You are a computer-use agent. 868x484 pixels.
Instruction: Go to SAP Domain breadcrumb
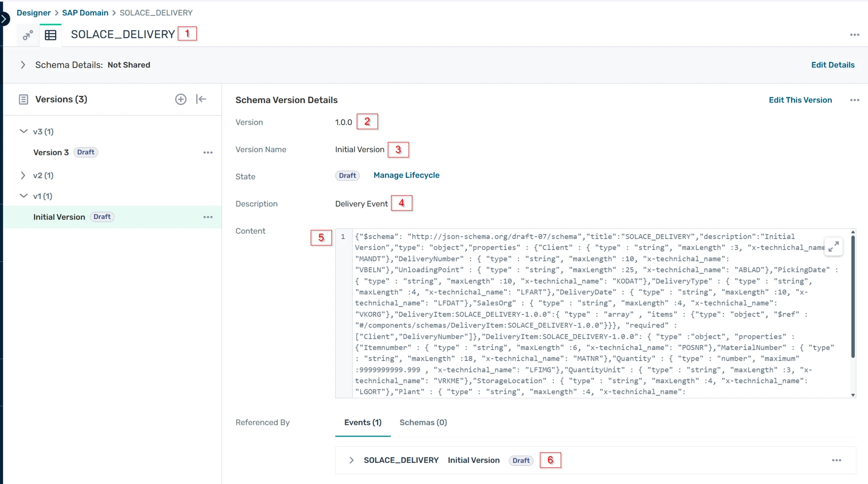point(85,13)
